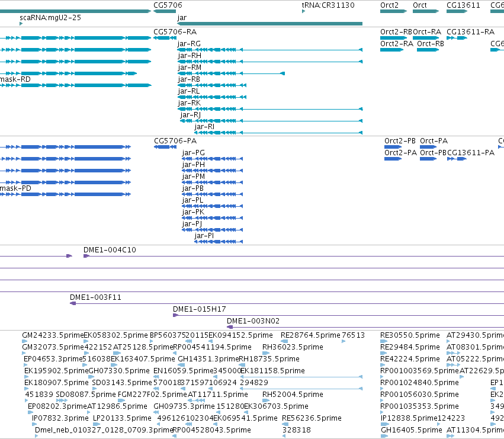Open the CG5706-PA protein label
The width and height of the screenshot is (504, 439).
175,141
